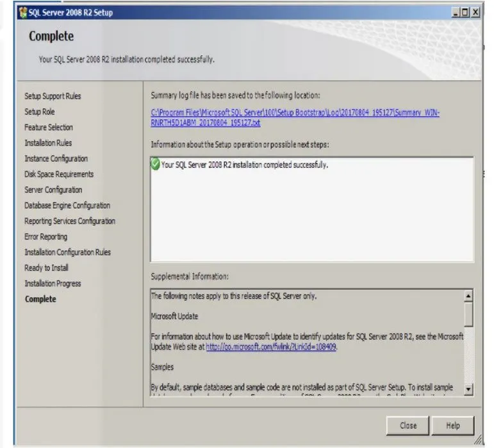
Task: Select the Disk Space Requirements step
Action: (59, 174)
